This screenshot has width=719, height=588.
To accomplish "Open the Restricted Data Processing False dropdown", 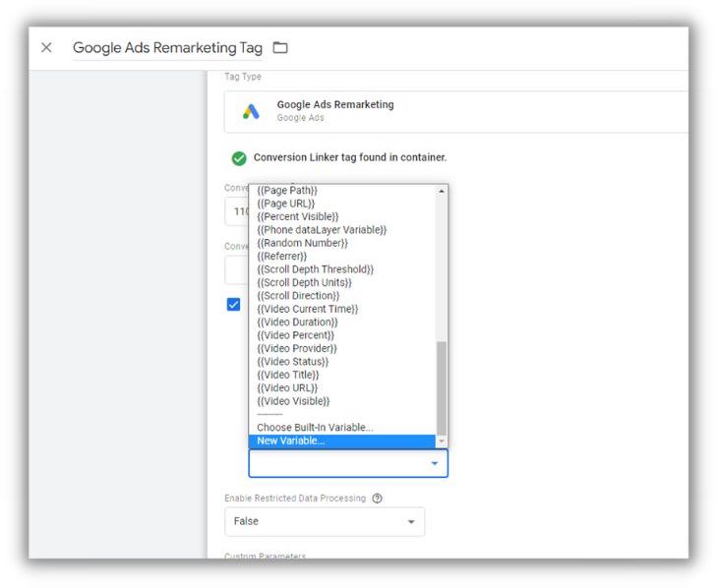I will click(x=325, y=521).
